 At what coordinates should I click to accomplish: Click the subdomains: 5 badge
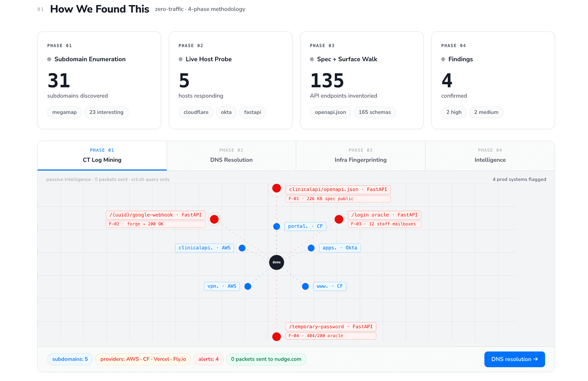pyautogui.click(x=70, y=359)
